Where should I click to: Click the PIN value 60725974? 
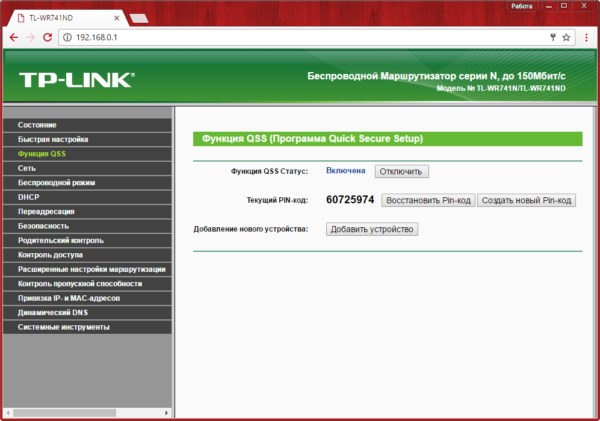pyautogui.click(x=350, y=200)
